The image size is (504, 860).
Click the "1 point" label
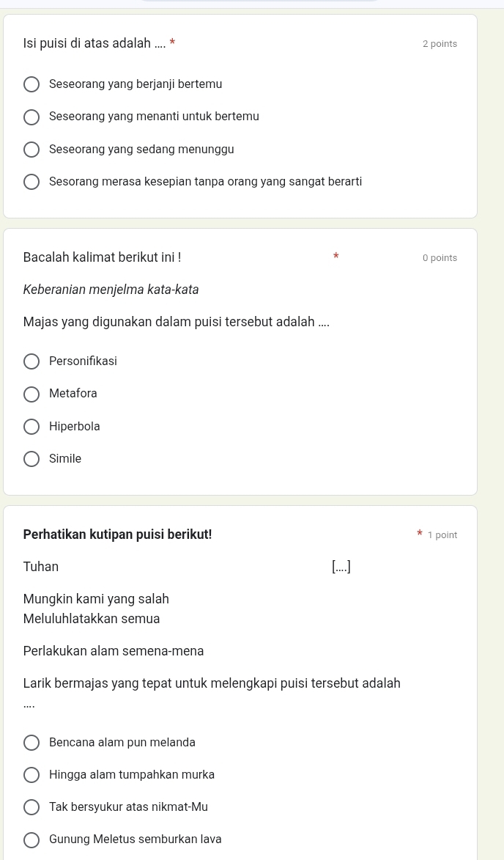[x=442, y=535]
